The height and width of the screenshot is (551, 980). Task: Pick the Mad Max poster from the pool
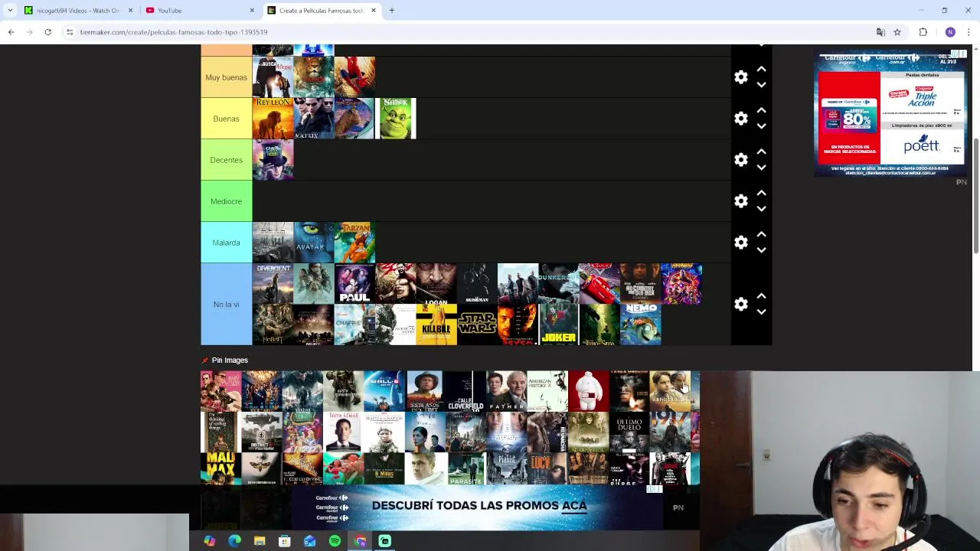pyautogui.click(x=220, y=468)
